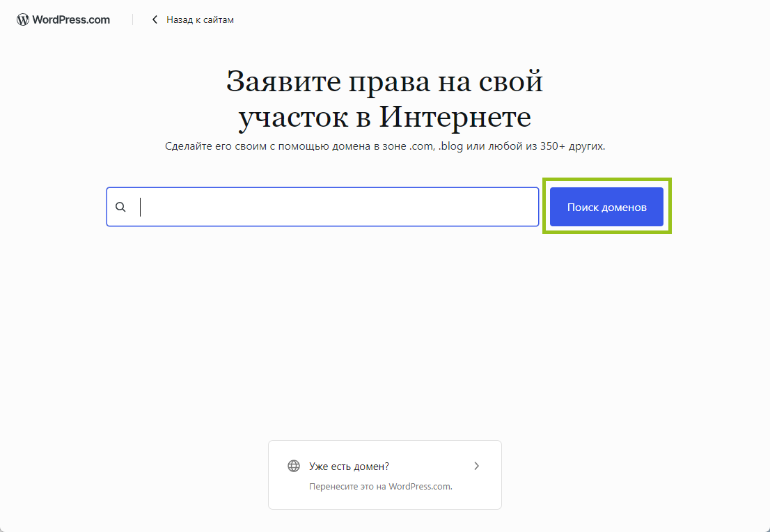The image size is (770, 532).
Task: Open the 'Уже есть домен?' card
Action: click(x=385, y=475)
